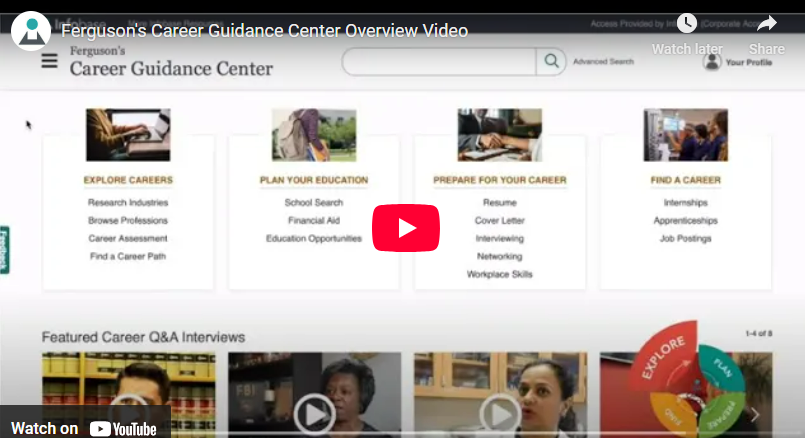Open the law library interview thumbnail
The height and width of the screenshot is (438, 805).
(128, 394)
